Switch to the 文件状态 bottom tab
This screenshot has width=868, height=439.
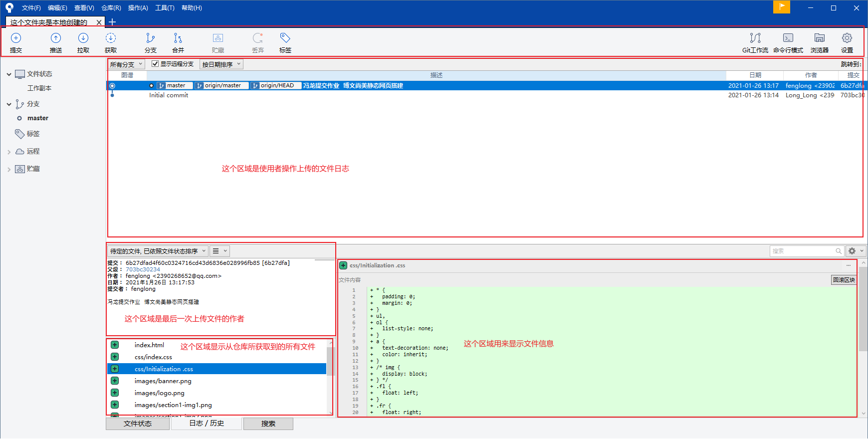coord(138,424)
